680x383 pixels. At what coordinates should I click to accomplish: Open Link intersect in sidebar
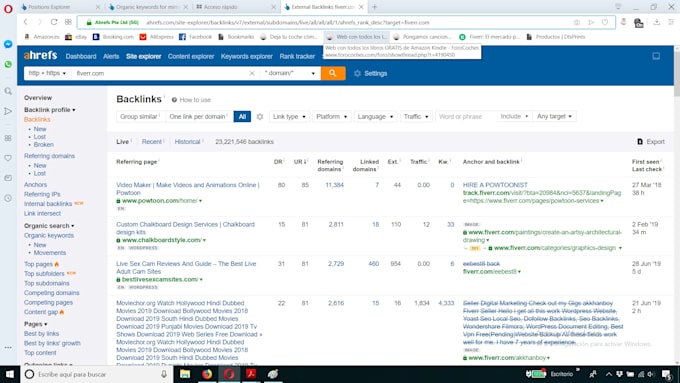pyautogui.click(x=42, y=213)
